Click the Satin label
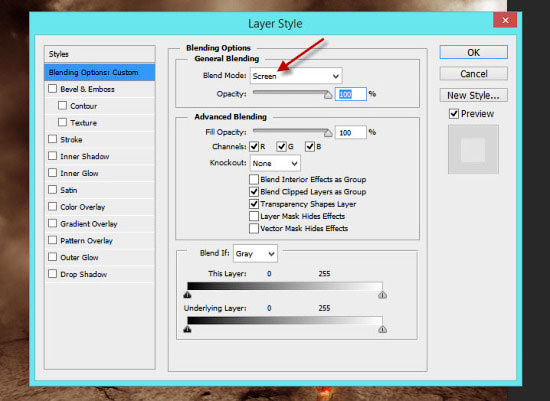Image resolution: width=550 pixels, height=401 pixels. click(x=68, y=190)
